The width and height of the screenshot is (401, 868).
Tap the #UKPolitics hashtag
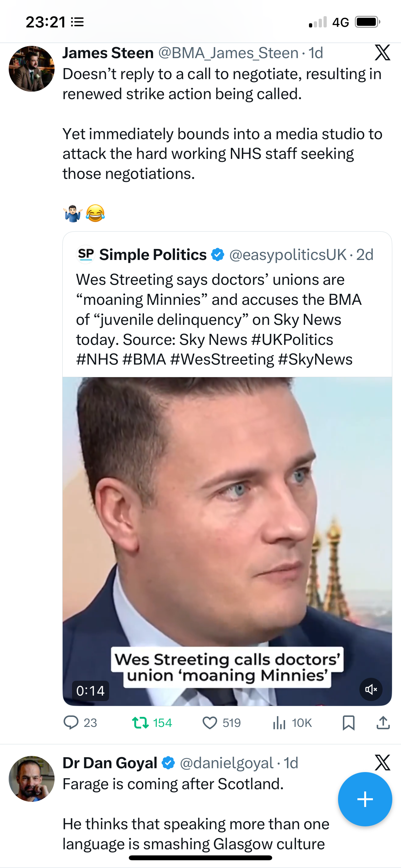point(292,340)
